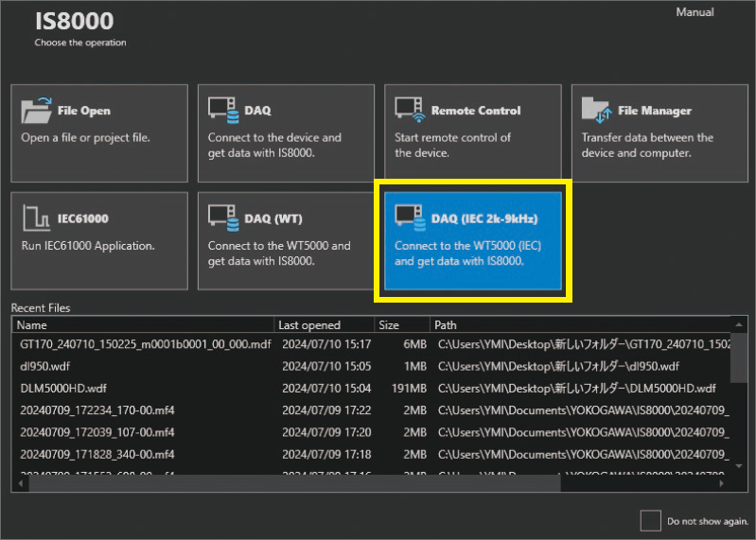Screen dimensions: 756x540
Task: Click the Remote Control wireless device icon
Action: click(x=410, y=111)
